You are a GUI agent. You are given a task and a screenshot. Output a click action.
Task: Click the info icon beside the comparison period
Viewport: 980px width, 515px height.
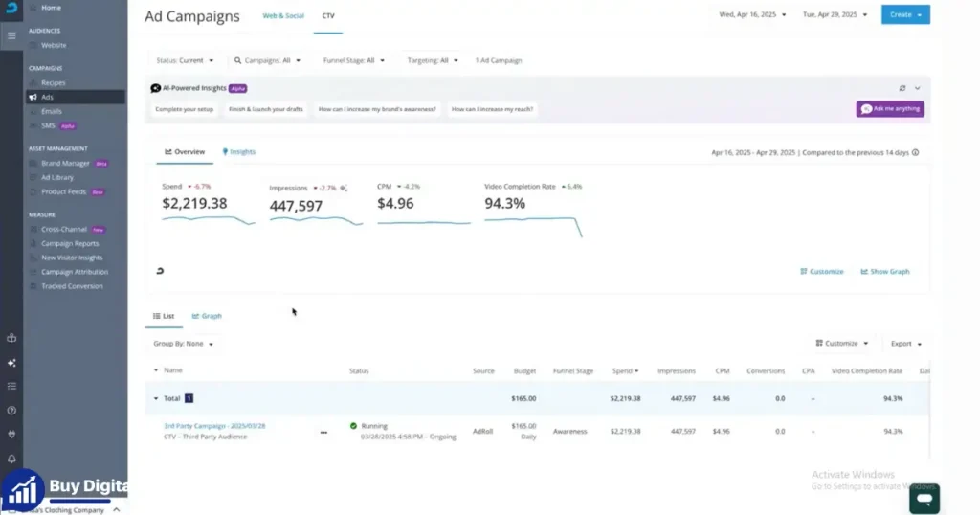coord(915,152)
